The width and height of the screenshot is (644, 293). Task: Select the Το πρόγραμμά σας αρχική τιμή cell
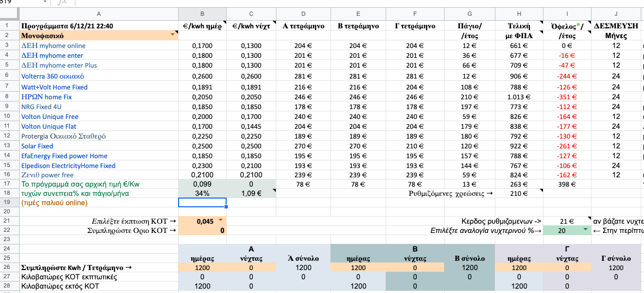pyautogui.click(x=98, y=184)
